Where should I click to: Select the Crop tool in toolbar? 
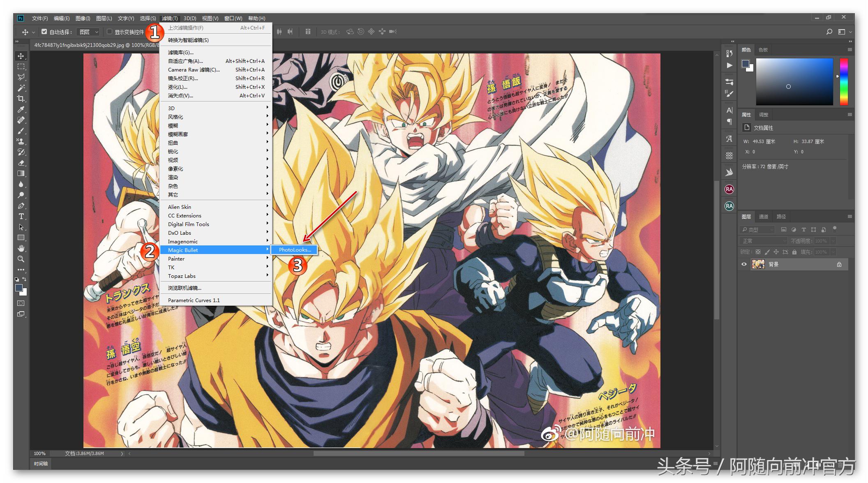click(x=21, y=99)
